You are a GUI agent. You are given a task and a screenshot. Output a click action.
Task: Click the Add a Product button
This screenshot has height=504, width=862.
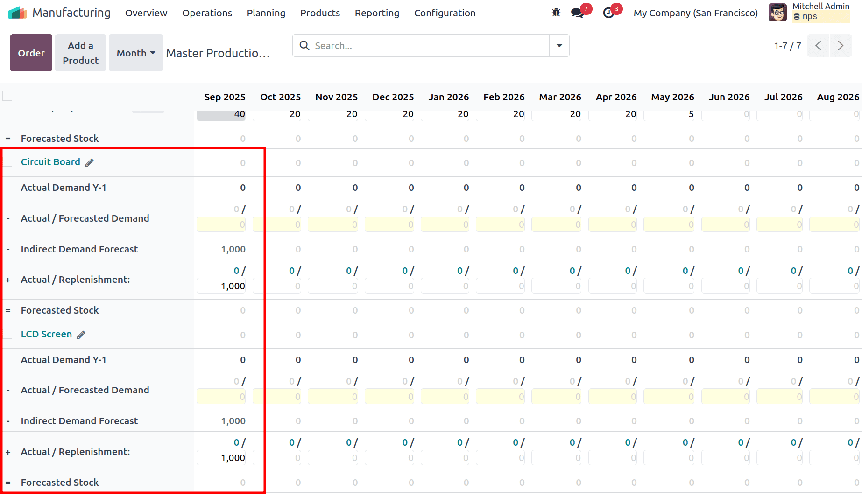80,53
